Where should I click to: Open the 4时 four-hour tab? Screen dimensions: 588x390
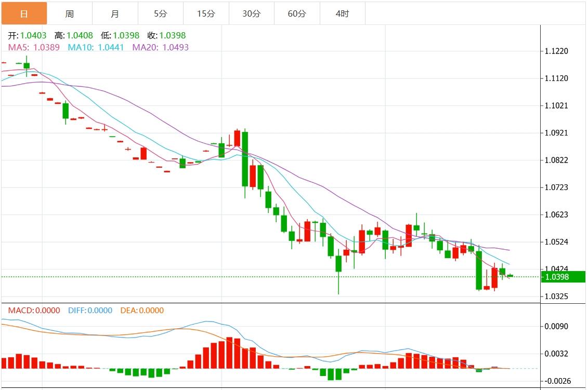[x=342, y=14]
